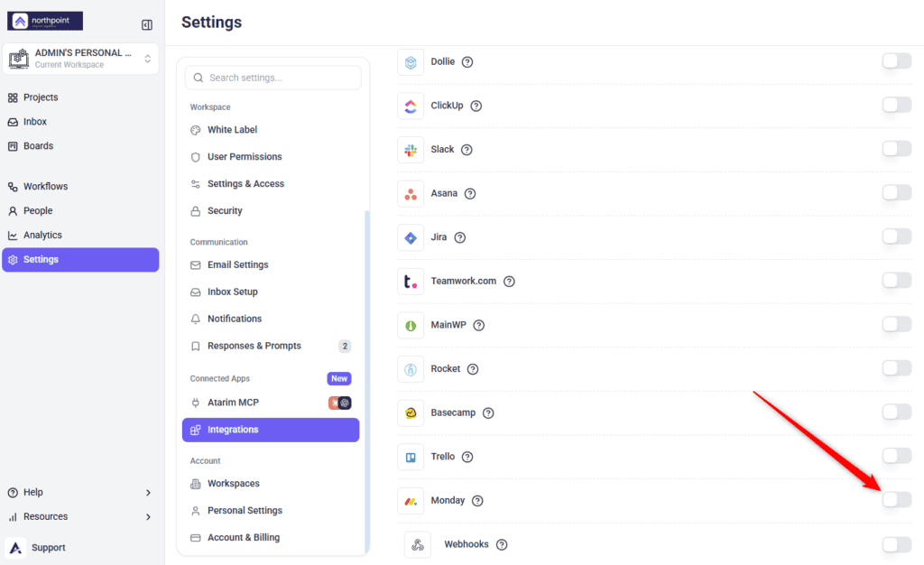Open help info for Basecamp
924x565 pixels.
click(488, 413)
